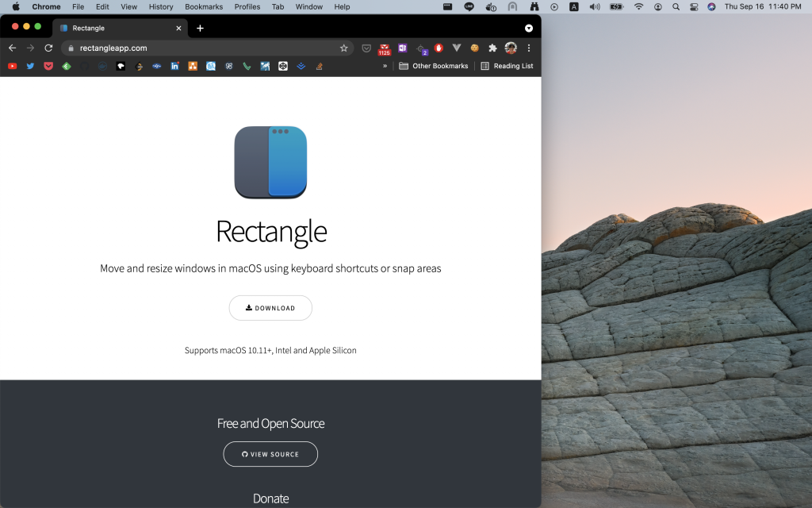Open the YouTube bookmark
The image size is (812, 508).
[13, 66]
